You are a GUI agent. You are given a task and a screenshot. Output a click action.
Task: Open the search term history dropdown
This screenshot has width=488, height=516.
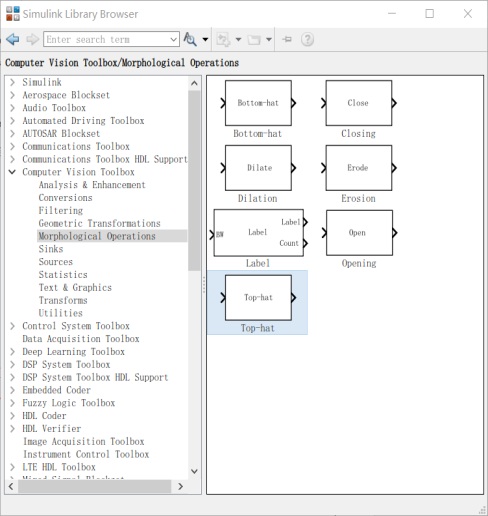[174, 39]
